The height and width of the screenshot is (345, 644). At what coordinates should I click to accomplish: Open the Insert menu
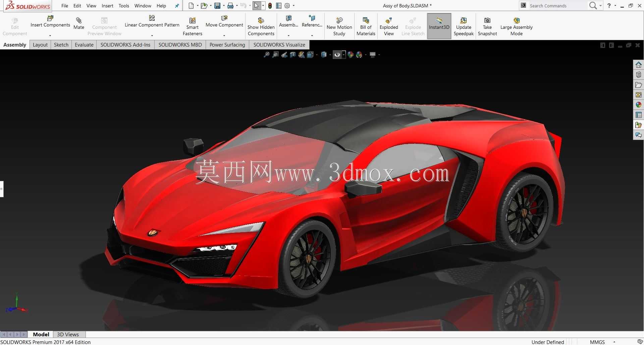point(107,6)
